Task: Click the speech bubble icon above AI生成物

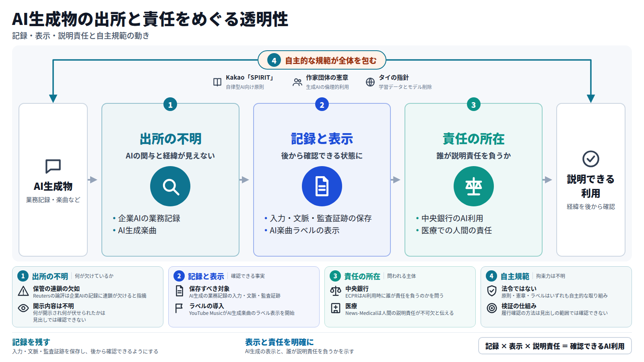Action: (x=53, y=166)
